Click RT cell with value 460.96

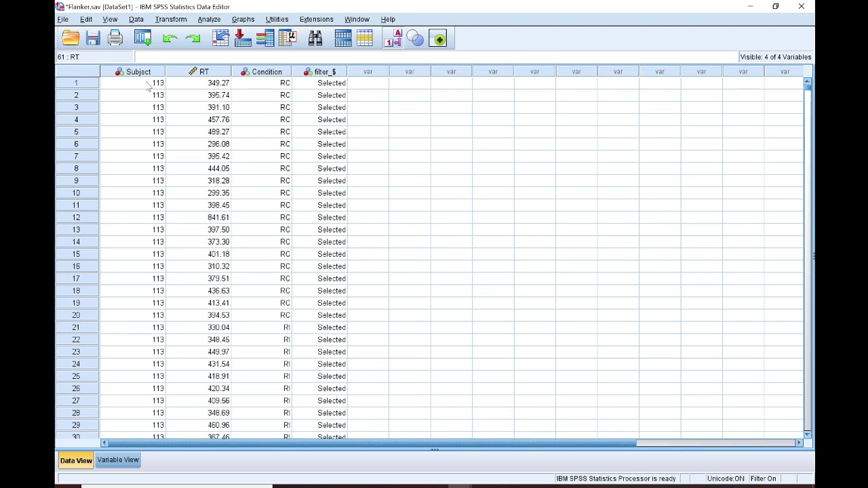(x=198, y=425)
